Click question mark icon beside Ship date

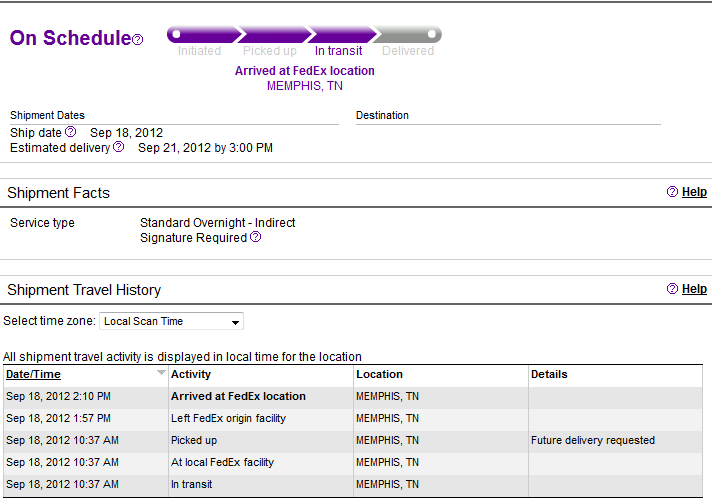70,132
